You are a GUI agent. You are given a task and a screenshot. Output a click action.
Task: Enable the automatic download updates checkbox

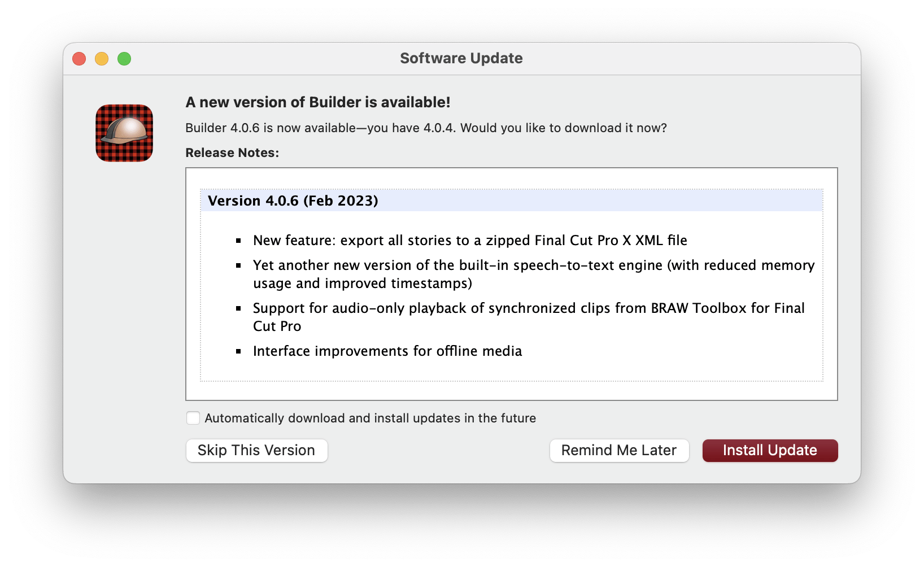pyautogui.click(x=193, y=418)
